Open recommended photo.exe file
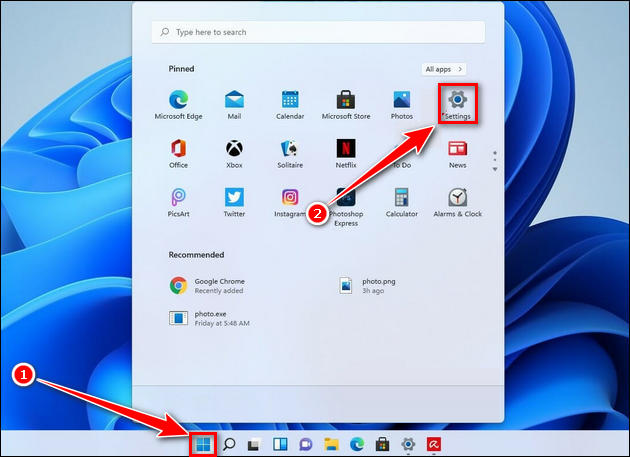This screenshot has height=457, width=630. point(210,318)
